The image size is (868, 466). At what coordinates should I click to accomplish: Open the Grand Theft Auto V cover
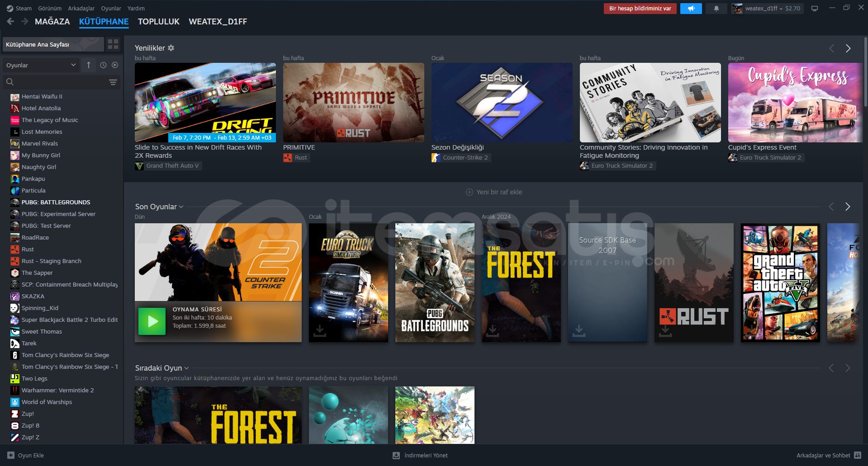click(x=780, y=282)
